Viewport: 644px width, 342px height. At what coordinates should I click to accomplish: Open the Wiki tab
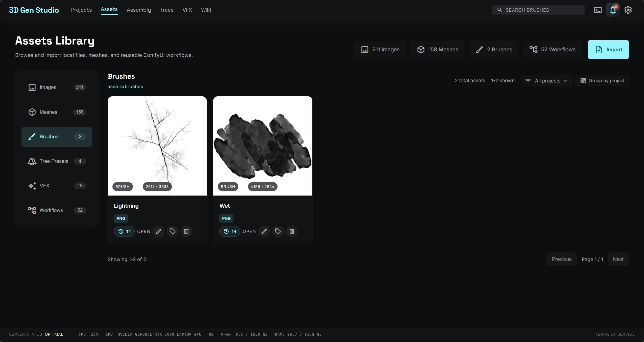(x=206, y=10)
